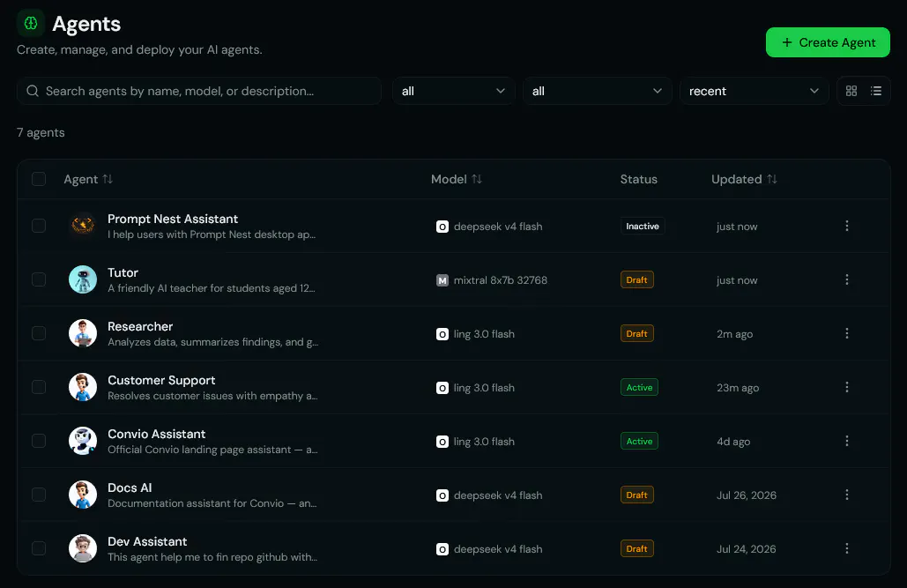Click the Dev Assistant avatar
Screen dimensions: 907x588
[83, 548]
